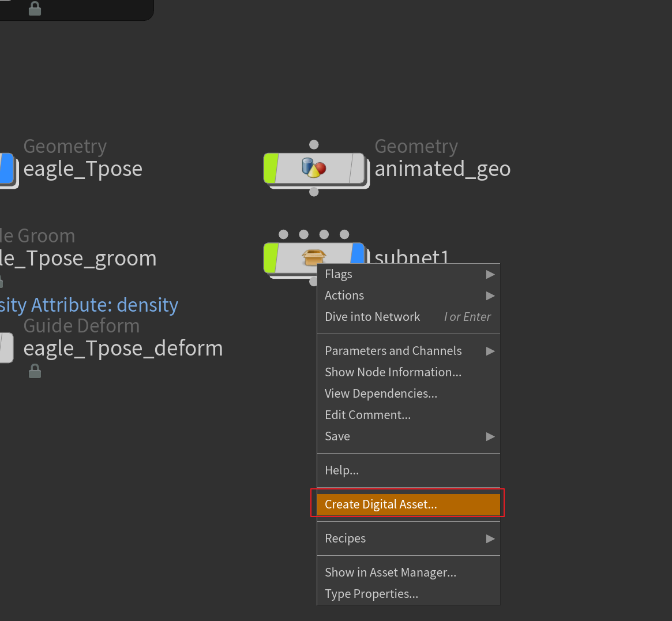The image size is (672, 621).
Task: Click the eagle_Tpose_deform node name
Action: tap(123, 348)
